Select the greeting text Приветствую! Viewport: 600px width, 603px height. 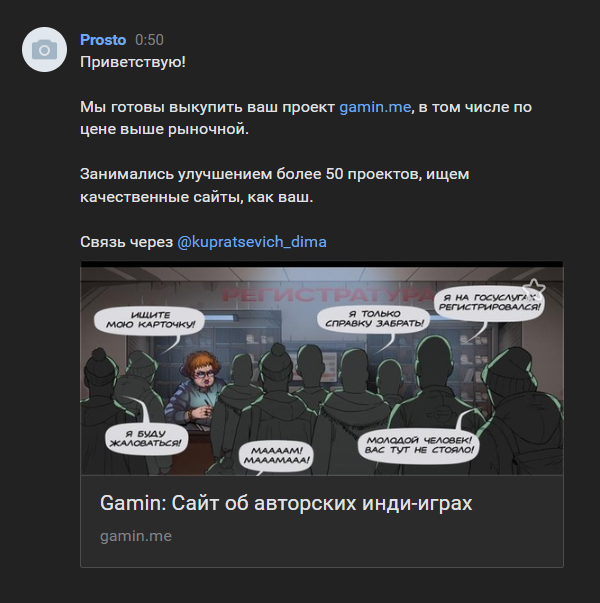(x=133, y=62)
